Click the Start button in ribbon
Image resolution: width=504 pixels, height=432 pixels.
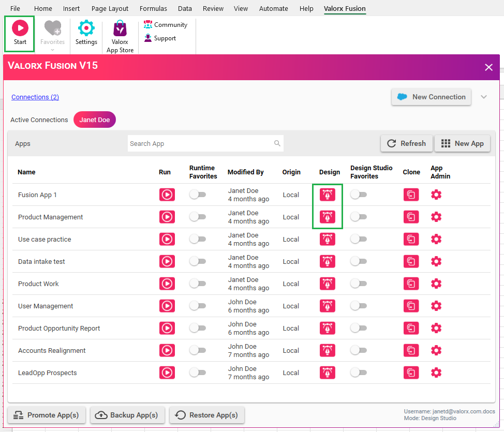pos(20,33)
